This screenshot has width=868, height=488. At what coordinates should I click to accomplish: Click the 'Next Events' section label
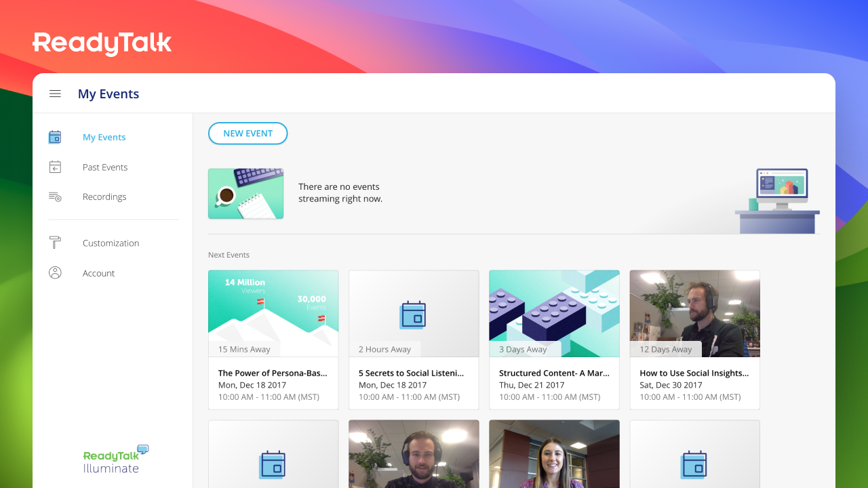coord(229,255)
